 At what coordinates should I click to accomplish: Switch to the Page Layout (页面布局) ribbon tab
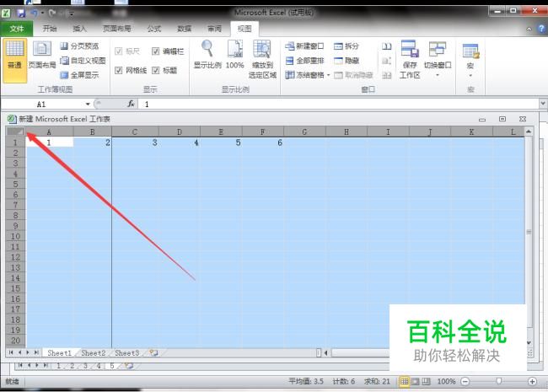117,29
